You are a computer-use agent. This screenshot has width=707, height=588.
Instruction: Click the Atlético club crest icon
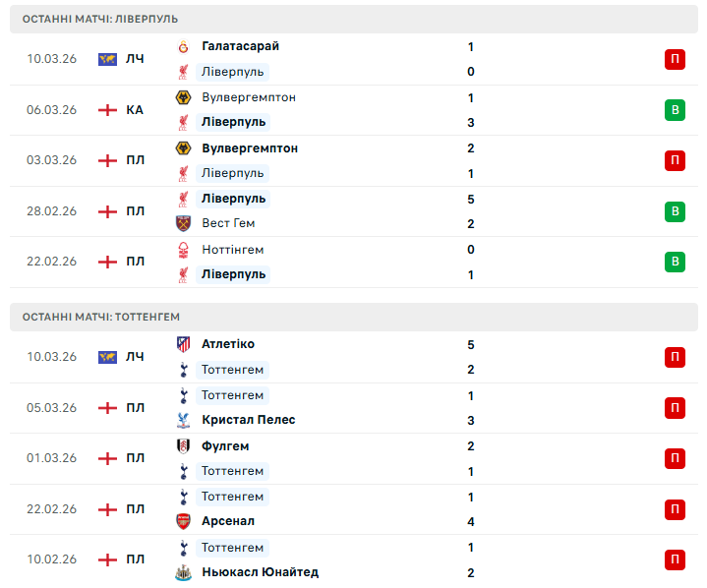(183, 344)
